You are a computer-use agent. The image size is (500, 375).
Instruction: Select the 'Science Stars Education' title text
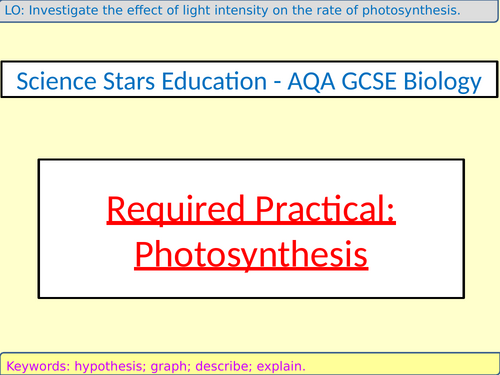tap(141, 81)
